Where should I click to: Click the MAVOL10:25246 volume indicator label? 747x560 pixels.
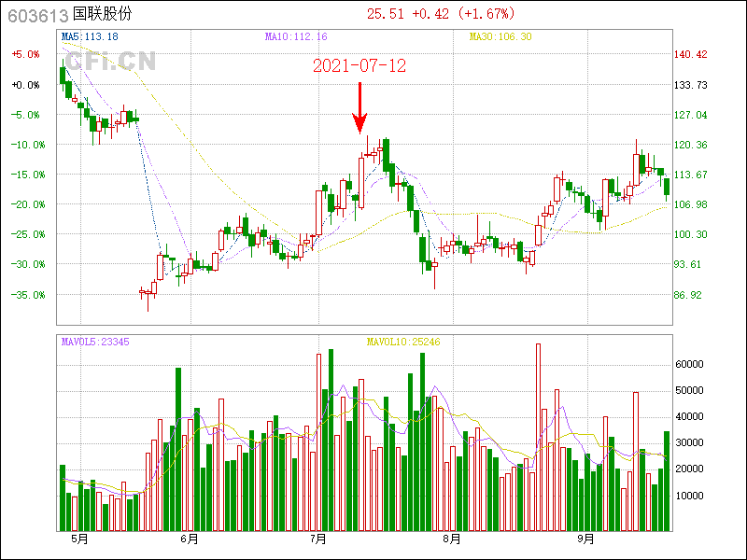tap(403, 342)
